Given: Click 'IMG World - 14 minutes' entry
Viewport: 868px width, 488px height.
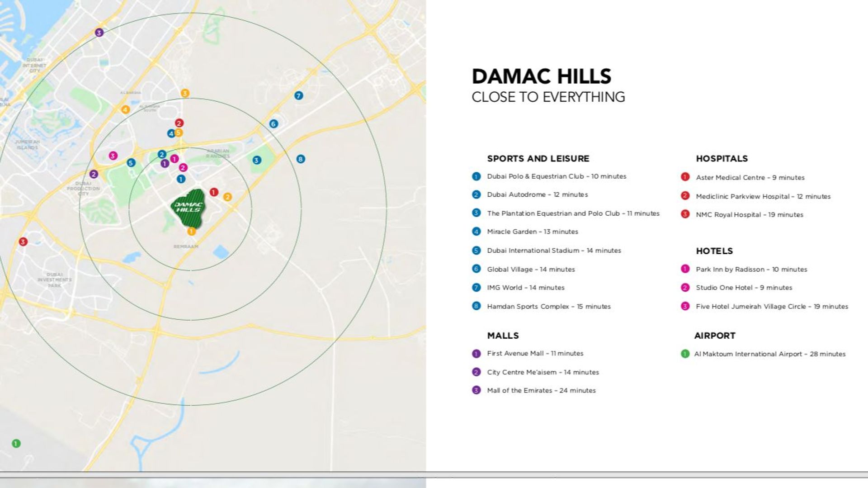Looking at the screenshot, I should (526, 288).
